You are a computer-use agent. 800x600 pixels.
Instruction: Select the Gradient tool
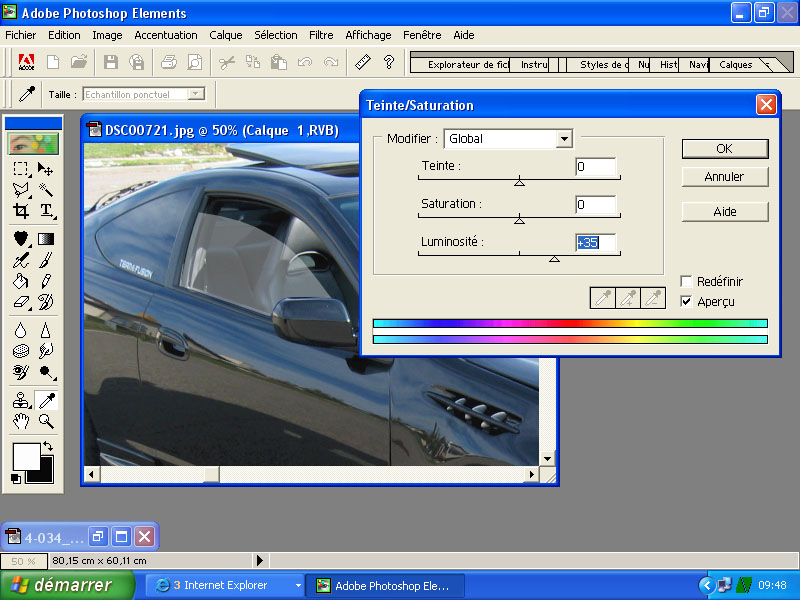point(46,238)
